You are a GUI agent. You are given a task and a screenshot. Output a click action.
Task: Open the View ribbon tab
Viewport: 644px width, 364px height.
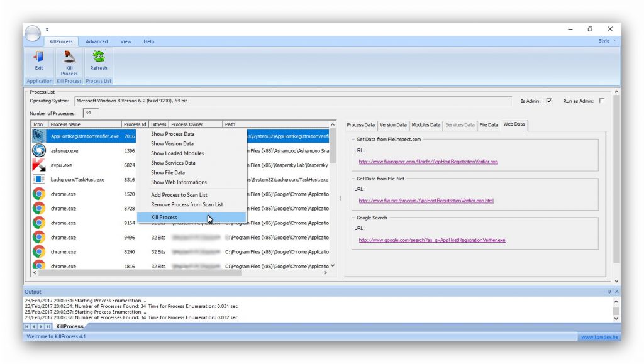tap(126, 41)
